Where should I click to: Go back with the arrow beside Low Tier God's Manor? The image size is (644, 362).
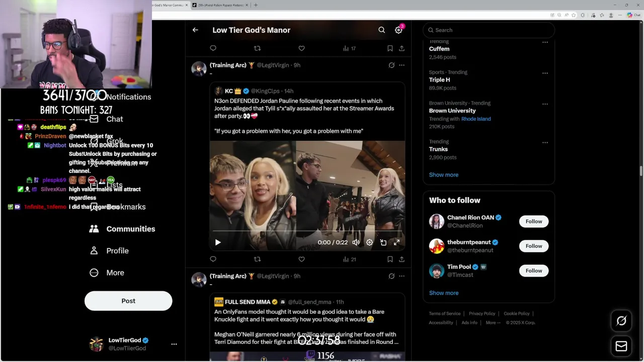point(195,30)
